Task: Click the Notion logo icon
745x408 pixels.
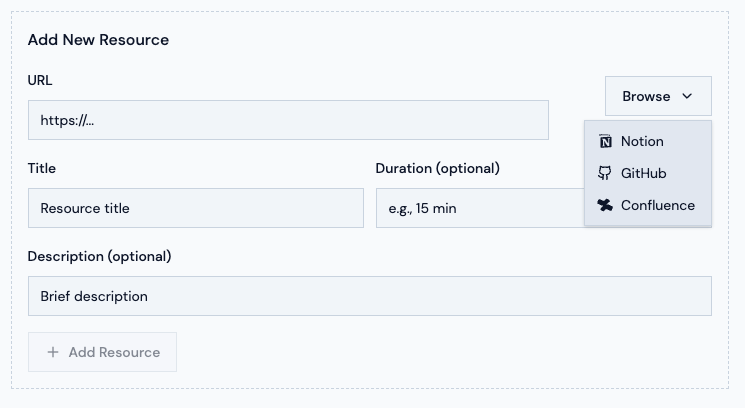Action: [x=604, y=141]
